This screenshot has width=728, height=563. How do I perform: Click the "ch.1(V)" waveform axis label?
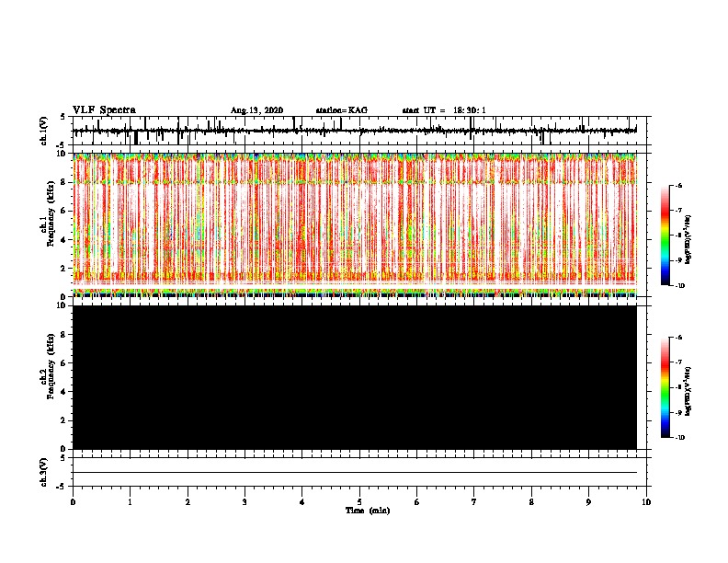click(x=44, y=131)
